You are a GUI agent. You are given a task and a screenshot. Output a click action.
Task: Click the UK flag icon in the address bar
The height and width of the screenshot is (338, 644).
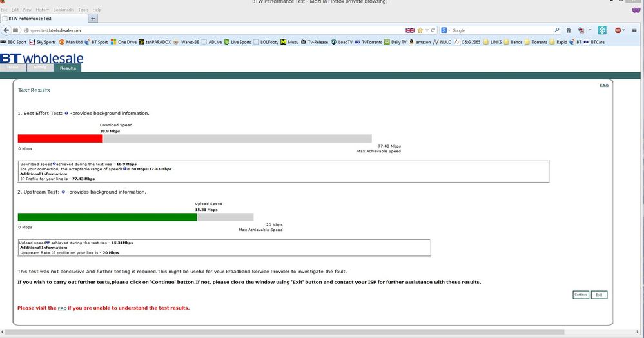[x=410, y=30]
